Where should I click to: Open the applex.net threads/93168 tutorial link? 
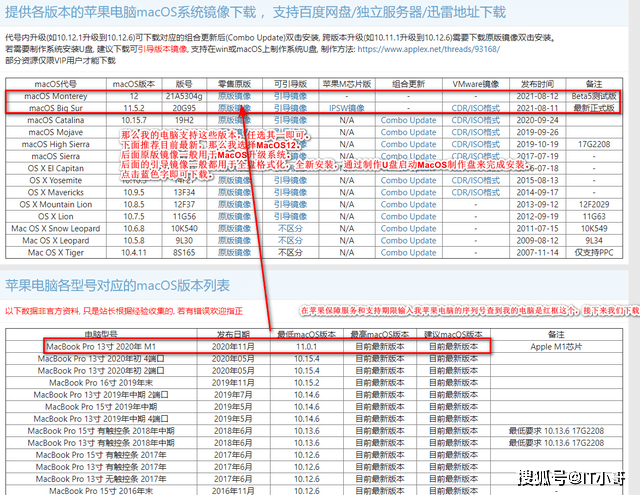click(x=428, y=49)
